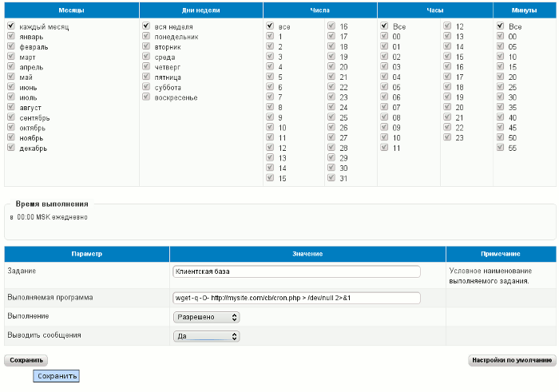Screen dimensions: 559x392
Task: Toggle the "воскресенье" weekday checkbox
Action: [147, 97]
